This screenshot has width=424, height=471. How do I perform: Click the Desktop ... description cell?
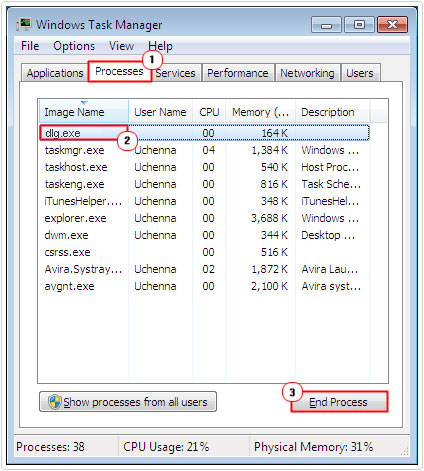(328, 235)
